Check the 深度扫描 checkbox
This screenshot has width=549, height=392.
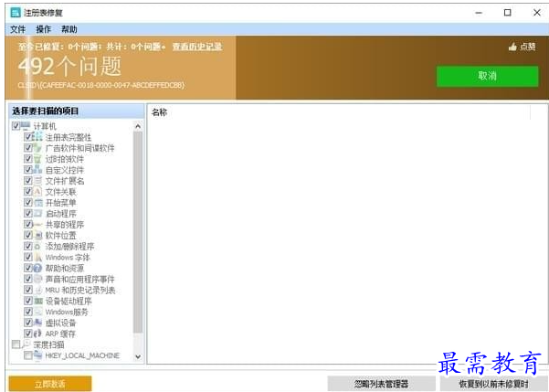coord(16,344)
